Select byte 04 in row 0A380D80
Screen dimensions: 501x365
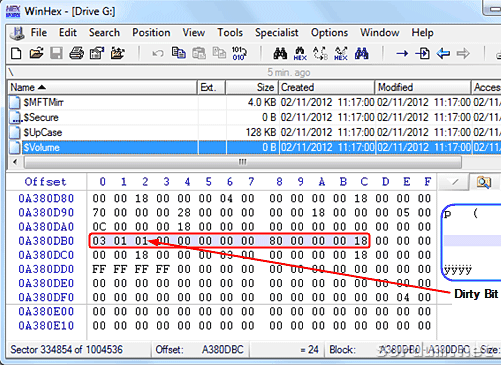pos(226,198)
